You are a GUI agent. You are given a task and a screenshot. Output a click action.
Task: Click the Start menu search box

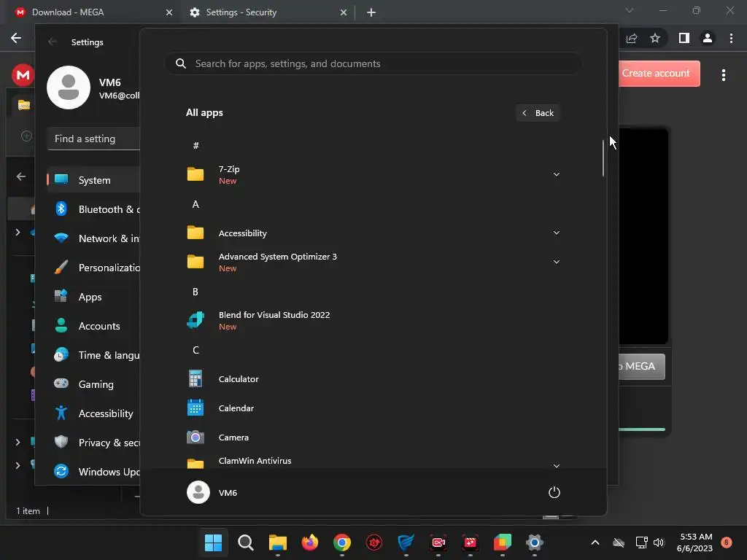pyautogui.click(x=373, y=63)
